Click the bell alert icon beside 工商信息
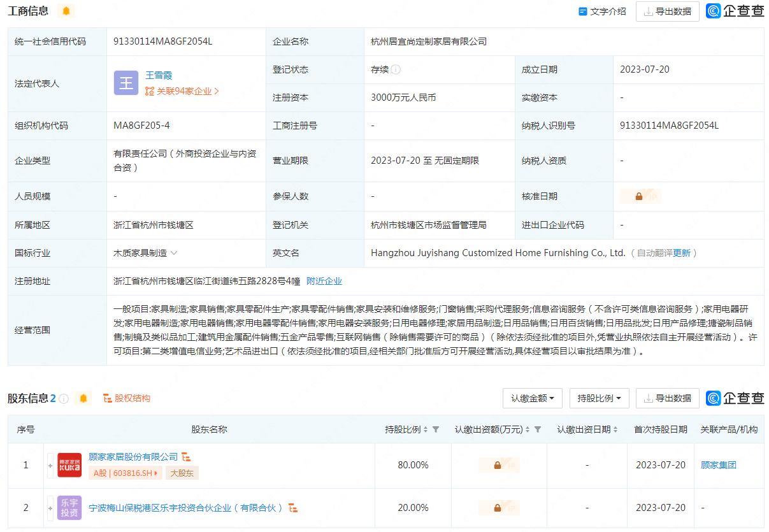769x532 pixels. pos(66,11)
